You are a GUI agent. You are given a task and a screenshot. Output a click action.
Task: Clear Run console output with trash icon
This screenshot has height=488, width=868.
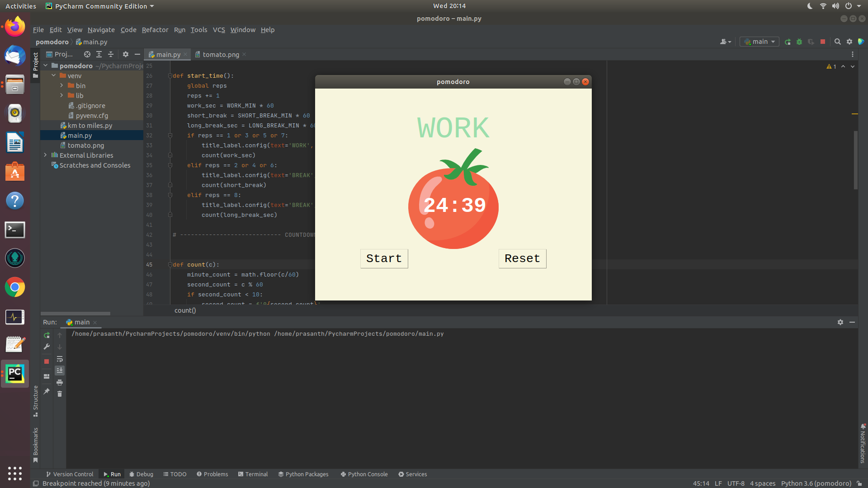(60, 394)
